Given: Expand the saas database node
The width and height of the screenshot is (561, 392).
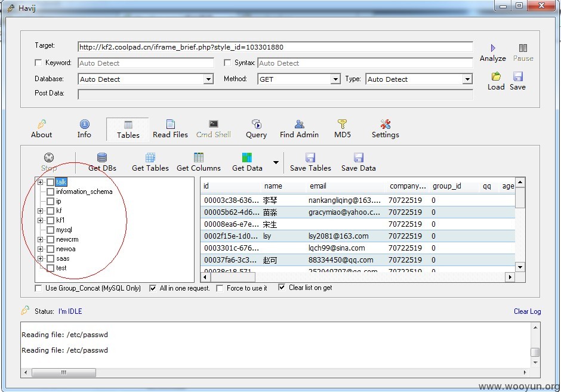Looking at the screenshot, I should pos(41,258).
